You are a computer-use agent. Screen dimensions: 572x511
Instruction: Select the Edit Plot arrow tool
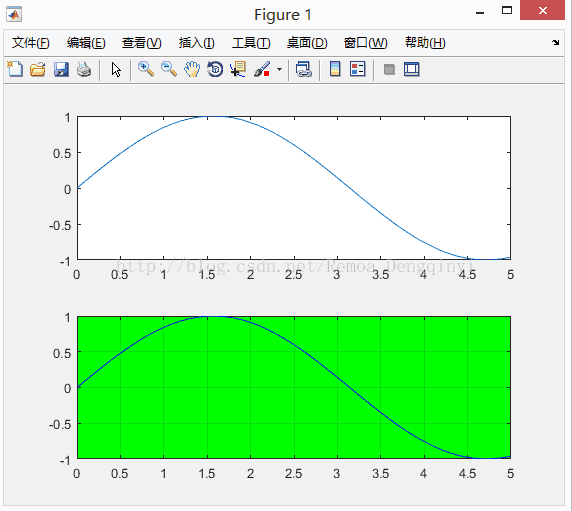click(x=116, y=69)
